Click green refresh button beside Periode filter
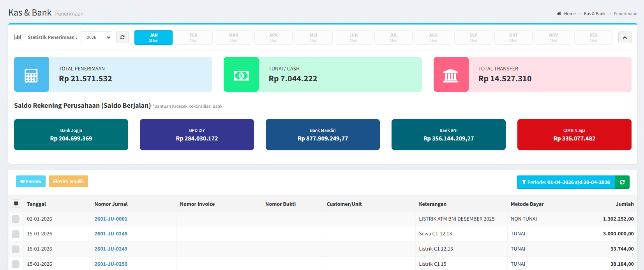 [622, 182]
